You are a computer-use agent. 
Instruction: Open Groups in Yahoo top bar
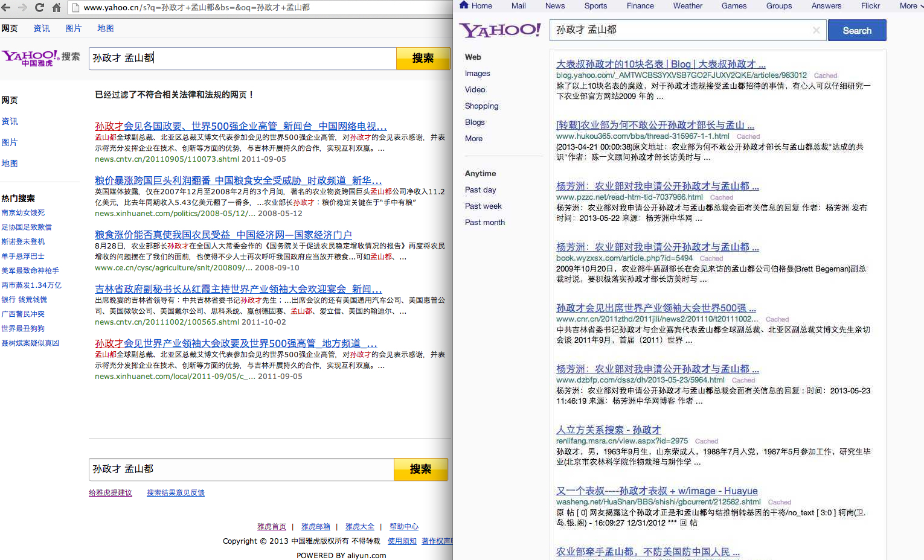point(779,5)
